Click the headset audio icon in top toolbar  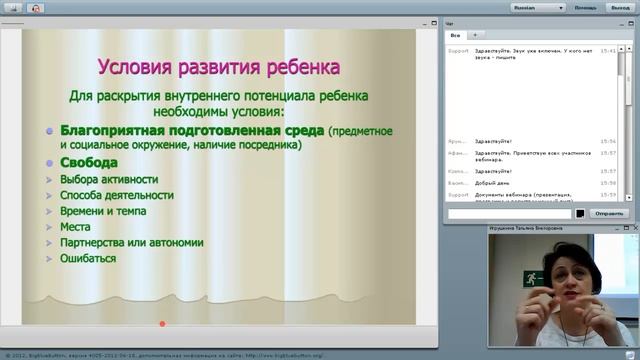pyautogui.click(x=36, y=8)
